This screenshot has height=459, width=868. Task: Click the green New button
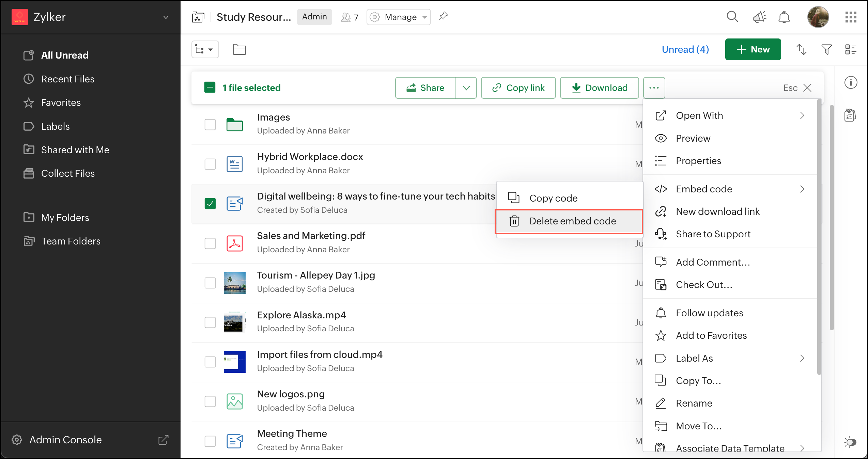click(753, 50)
